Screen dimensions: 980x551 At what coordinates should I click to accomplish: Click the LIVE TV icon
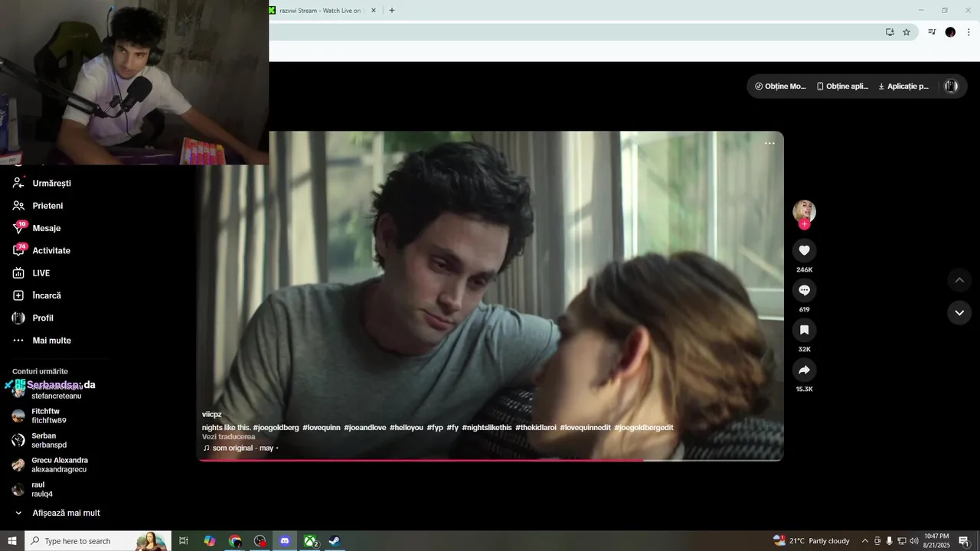pos(18,273)
